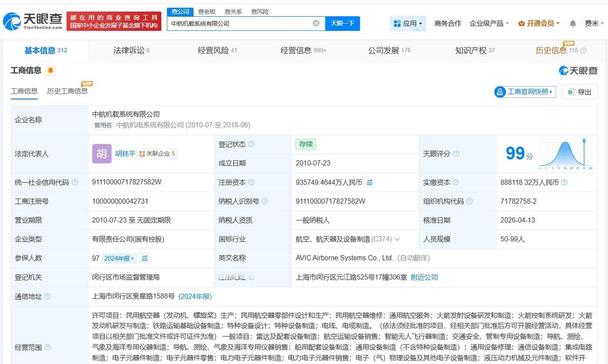Show help icon next to 历史信息 count
The width and height of the screenshot is (608, 364).
[583, 50]
